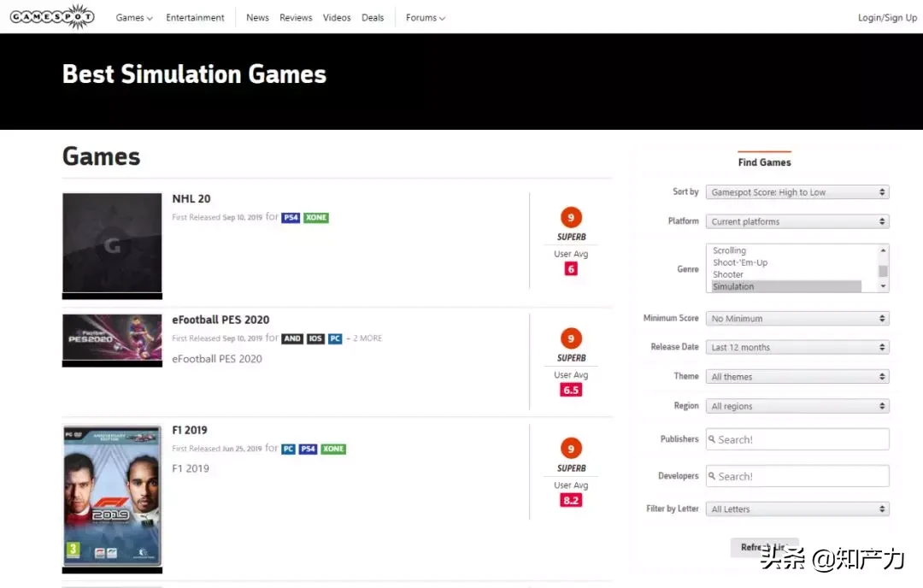Click the Genre list scroll-down arrow

883,286
